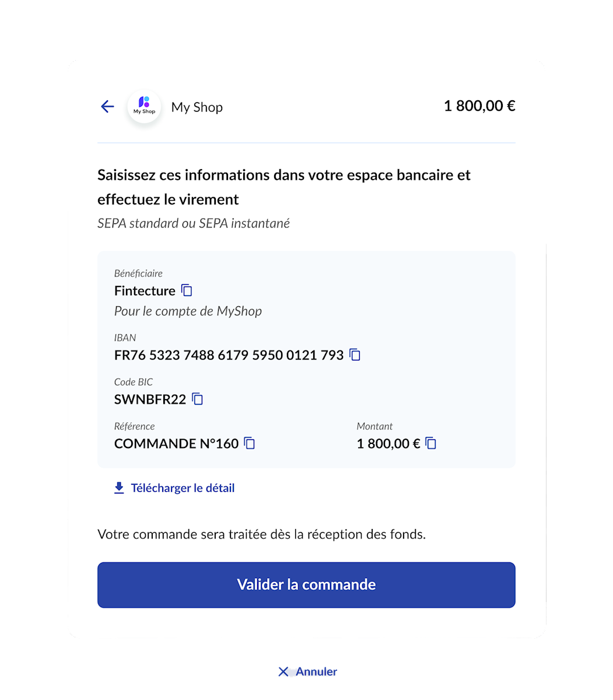The width and height of the screenshot is (613, 700).
Task: Copy the IBAN number
Action: tap(355, 355)
